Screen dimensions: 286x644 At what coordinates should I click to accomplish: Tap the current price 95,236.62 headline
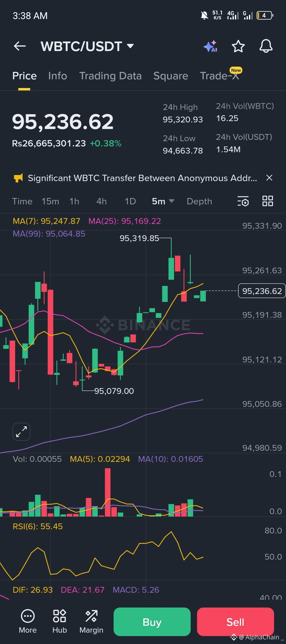63,122
